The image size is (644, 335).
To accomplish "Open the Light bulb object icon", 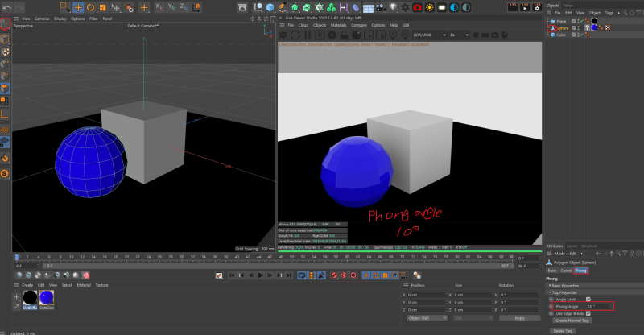I will [393, 7].
